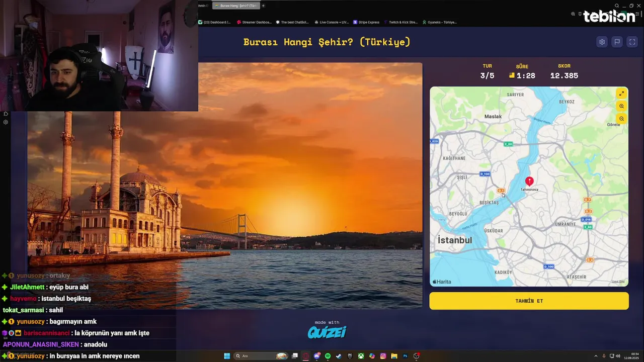The image size is (644, 362).
Task: Open the clock and date panel
Action: click(x=631, y=356)
